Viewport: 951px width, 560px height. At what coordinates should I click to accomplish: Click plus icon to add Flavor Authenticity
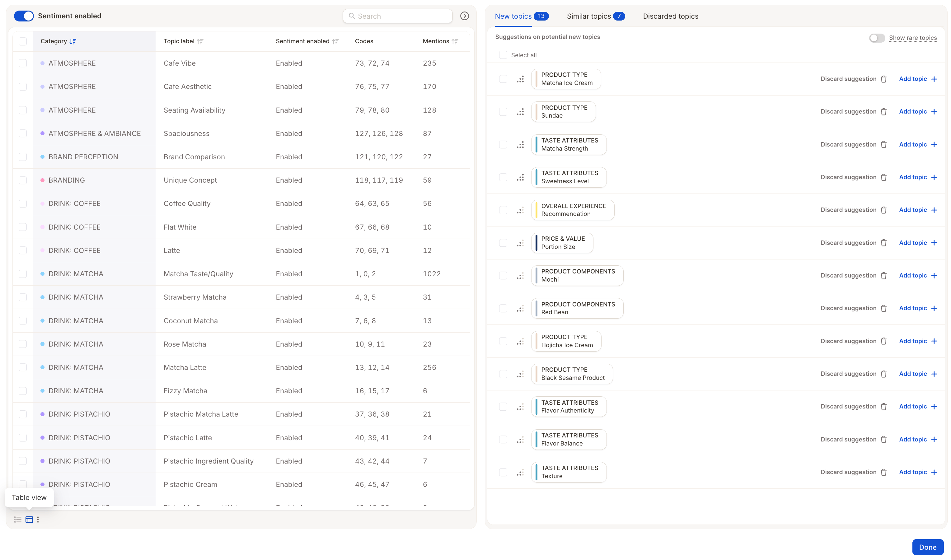(x=934, y=406)
